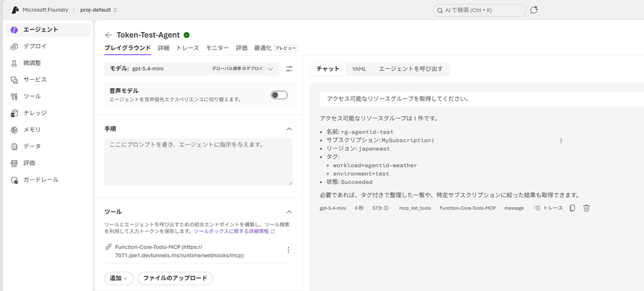This screenshot has height=291, width=644.
Task: Go back with the arrow beside Token-Test-Agent
Action: (108, 35)
